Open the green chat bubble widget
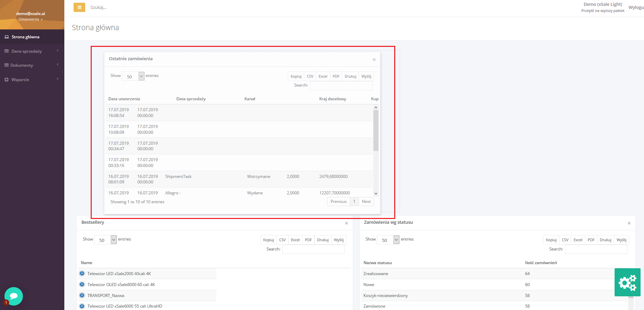644x310 pixels. point(14,296)
